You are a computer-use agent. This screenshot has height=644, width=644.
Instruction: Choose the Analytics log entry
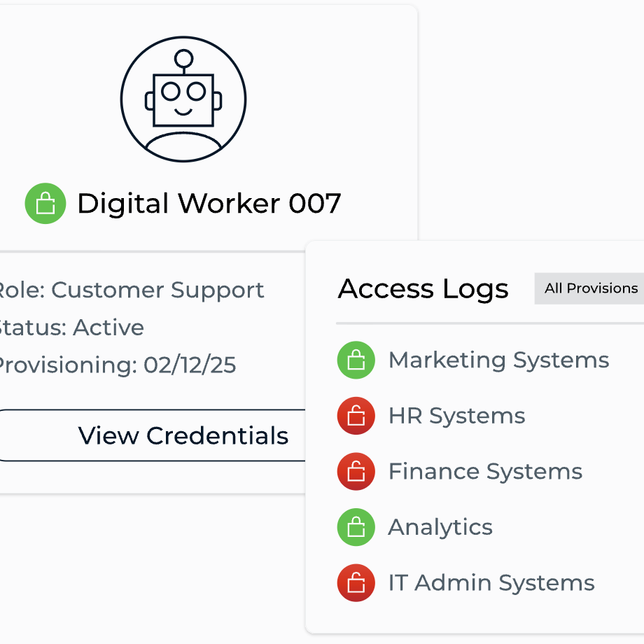(440, 527)
